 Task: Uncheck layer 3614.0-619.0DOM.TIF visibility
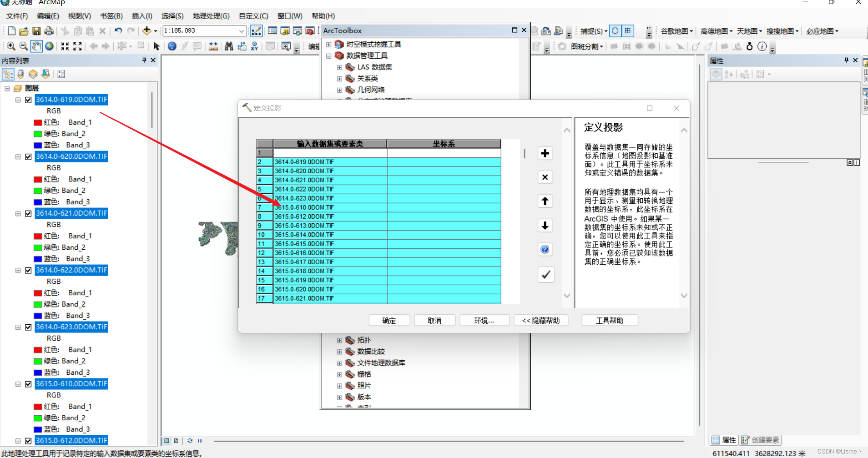28,100
